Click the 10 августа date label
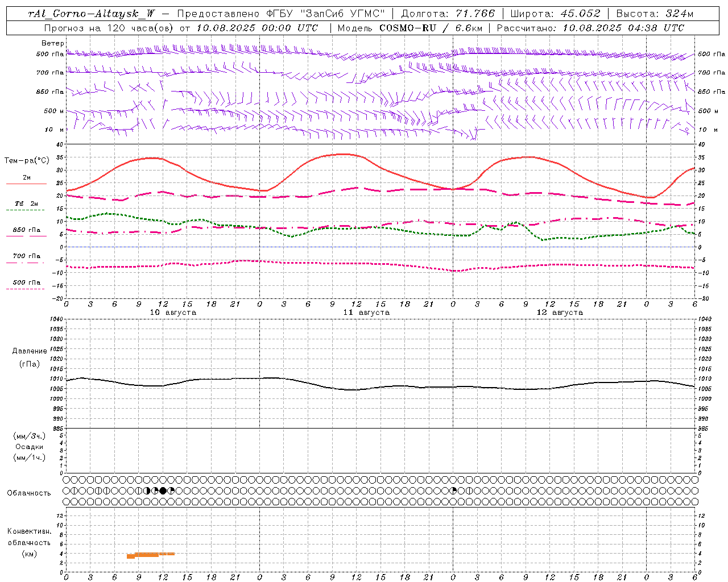728x582 pixels. pos(173,313)
